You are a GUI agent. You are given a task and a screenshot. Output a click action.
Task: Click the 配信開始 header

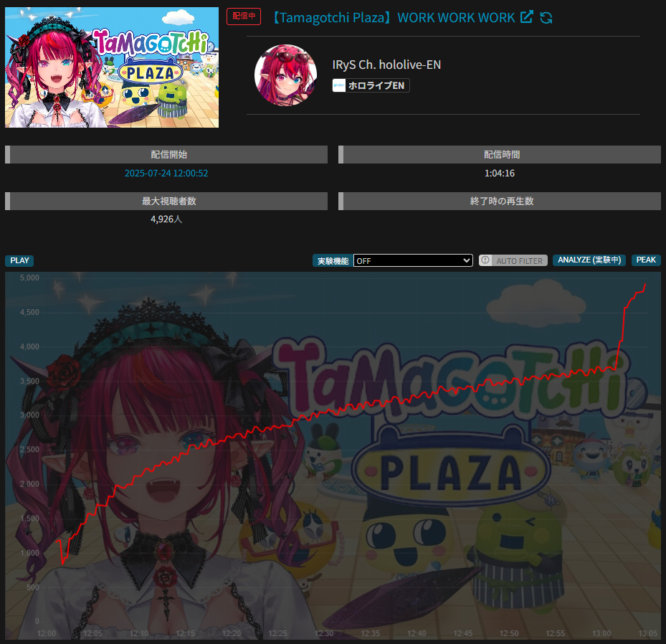click(x=166, y=155)
